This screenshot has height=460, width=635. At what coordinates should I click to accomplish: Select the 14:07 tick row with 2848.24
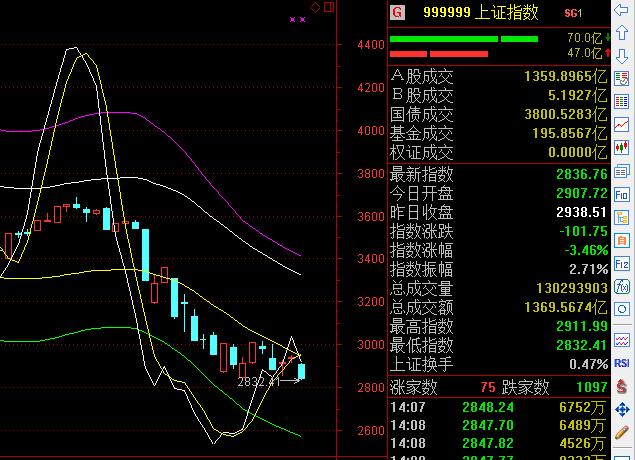(499, 407)
